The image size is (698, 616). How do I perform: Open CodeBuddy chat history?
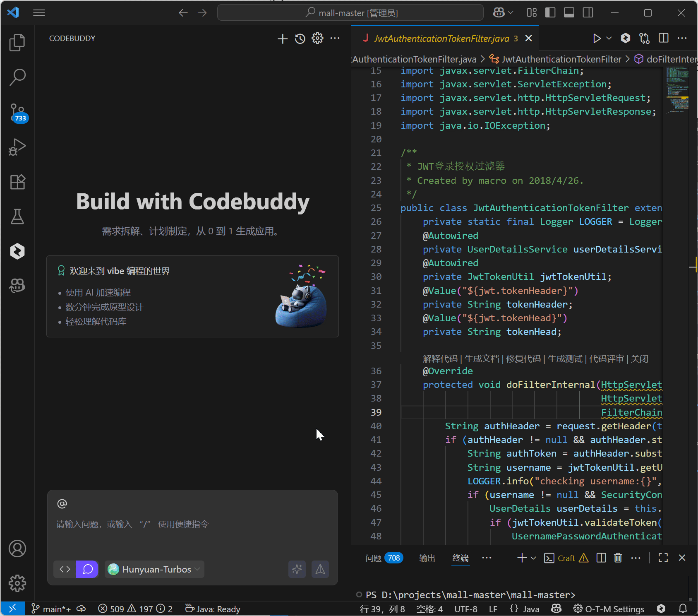coord(300,38)
